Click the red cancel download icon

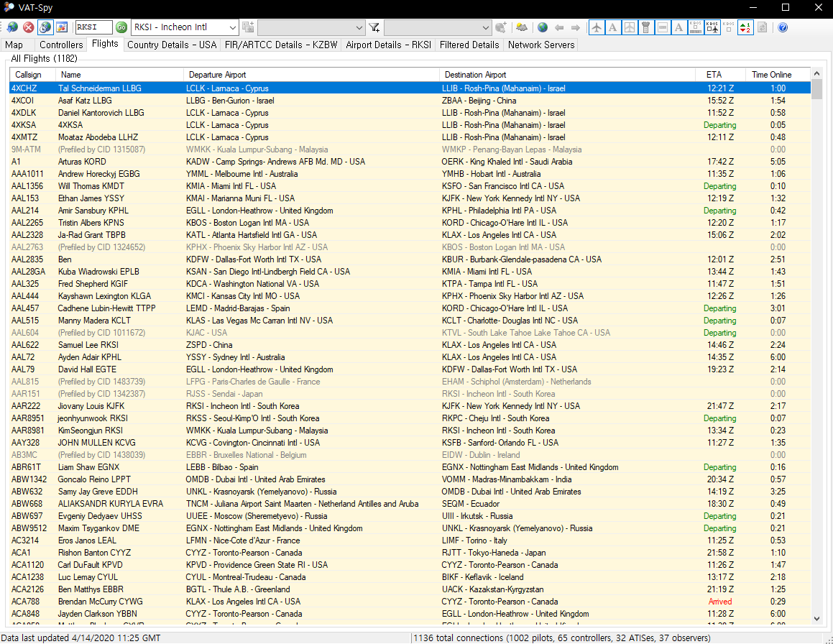tap(29, 27)
